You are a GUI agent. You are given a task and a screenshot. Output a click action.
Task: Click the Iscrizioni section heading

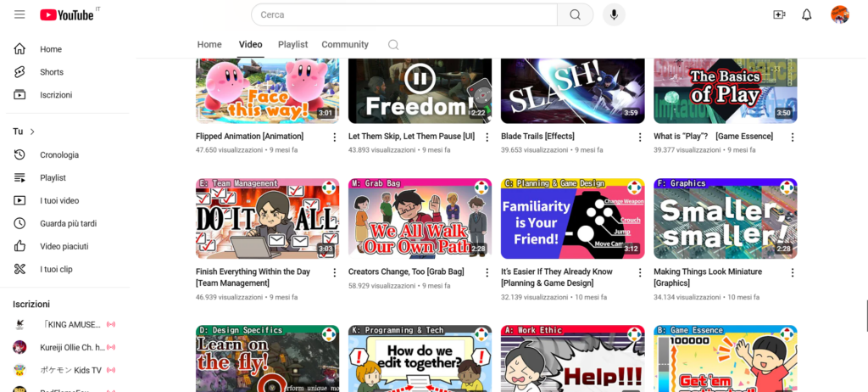tap(31, 304)
